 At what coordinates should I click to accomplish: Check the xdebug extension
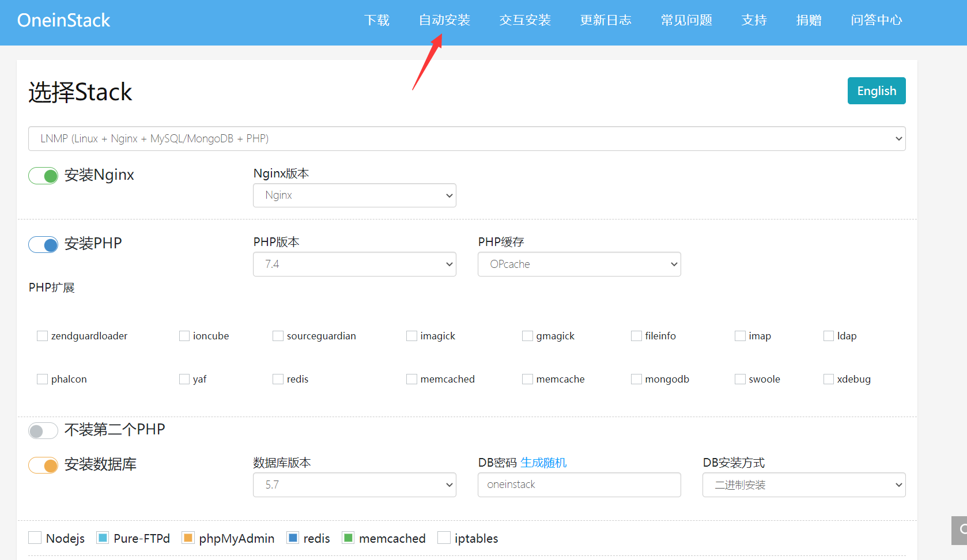[x=829, y=379]
